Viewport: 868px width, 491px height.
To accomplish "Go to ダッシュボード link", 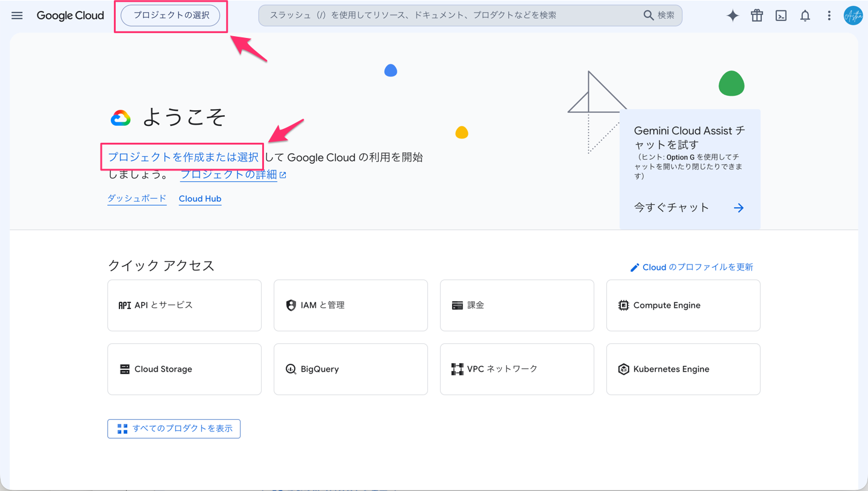I will coord(137,199).
